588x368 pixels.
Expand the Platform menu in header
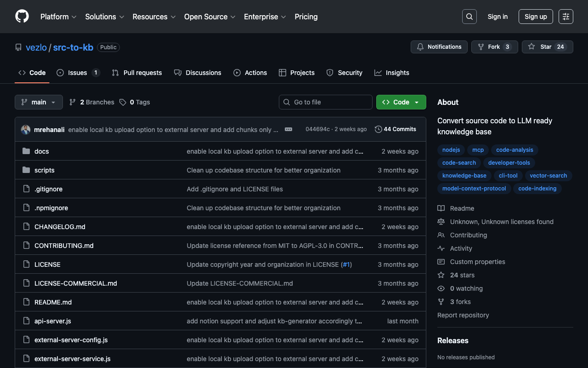[x=58, y=17]
